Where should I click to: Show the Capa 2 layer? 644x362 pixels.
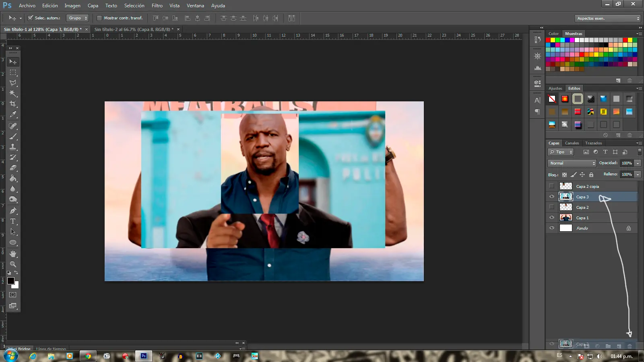[552, 207]
